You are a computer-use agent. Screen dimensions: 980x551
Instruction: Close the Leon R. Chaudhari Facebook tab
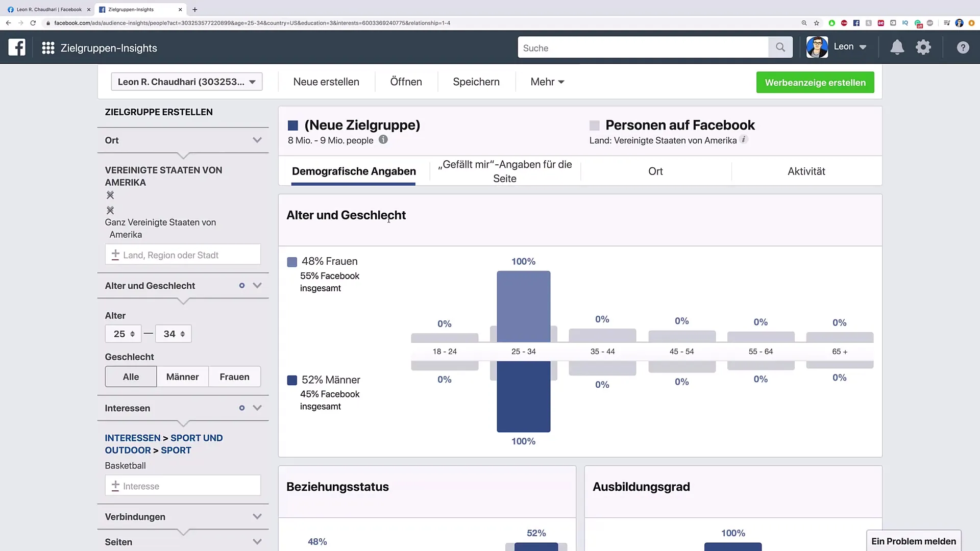[88, 9]
